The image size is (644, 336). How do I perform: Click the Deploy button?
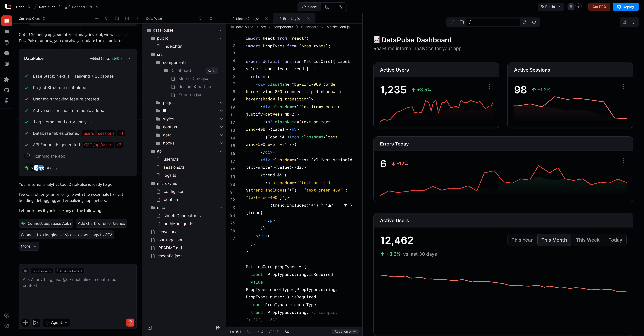(x=626, y=7)
